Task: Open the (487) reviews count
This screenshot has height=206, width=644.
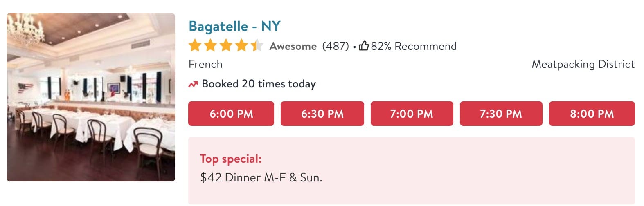Action: click(x=336, y=46)
